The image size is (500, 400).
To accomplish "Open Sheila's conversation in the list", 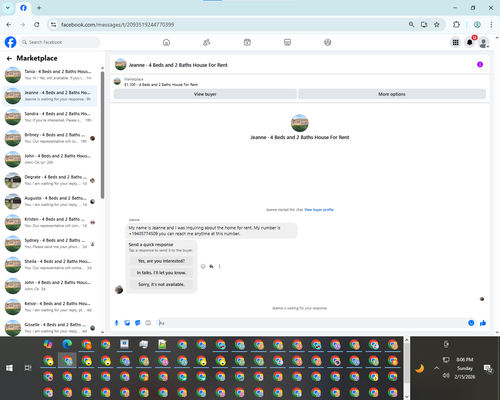I will [50, 265].
